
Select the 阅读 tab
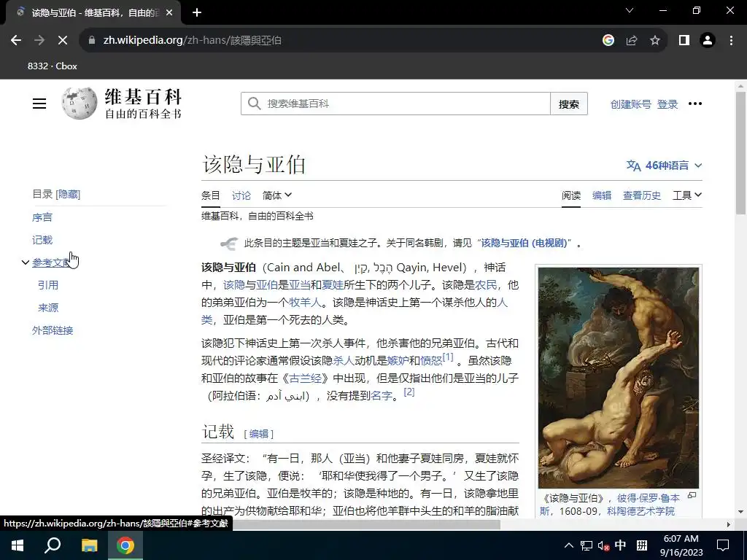pos(570,195)
